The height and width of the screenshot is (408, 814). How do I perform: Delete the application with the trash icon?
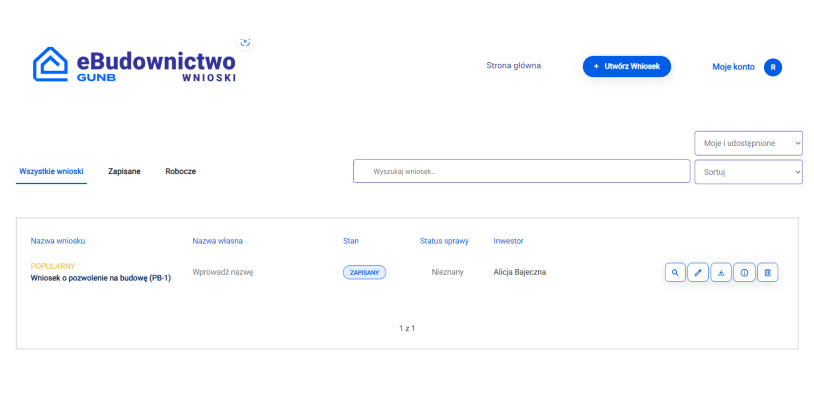767,272
